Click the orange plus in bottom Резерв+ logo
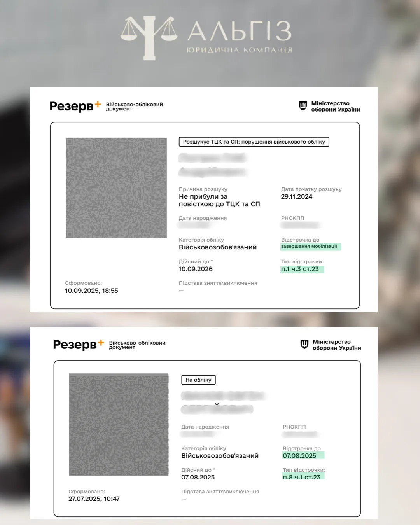 pos(101,343)
